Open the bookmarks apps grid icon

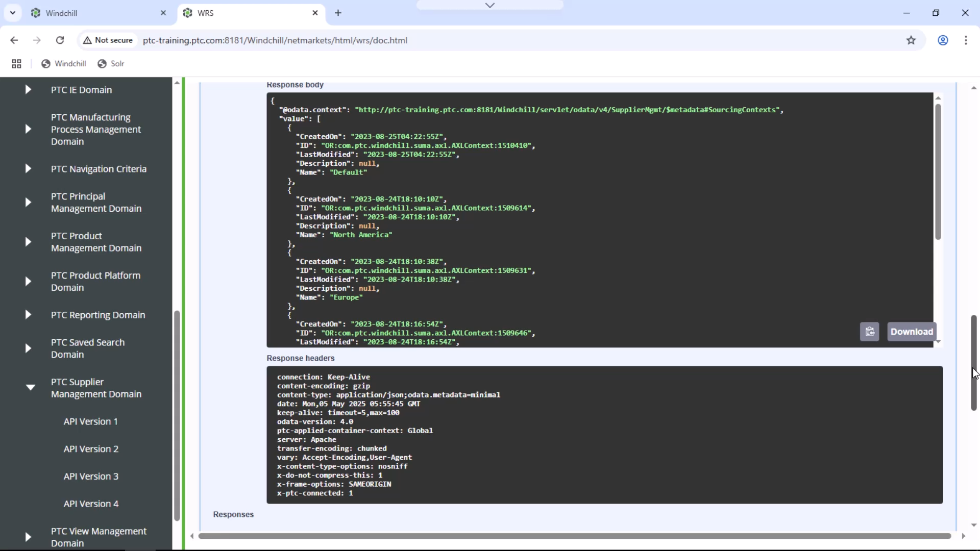click(16, 63)
